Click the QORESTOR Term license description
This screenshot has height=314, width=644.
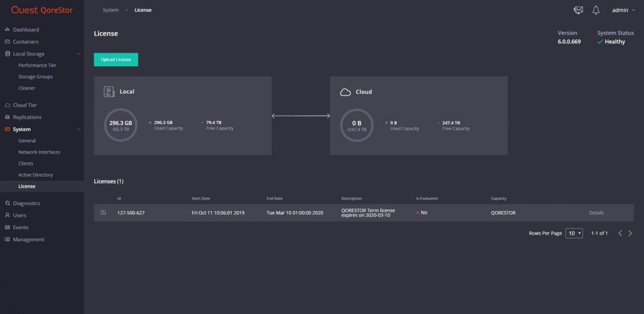pyautogui.click(x=368, y=213)
